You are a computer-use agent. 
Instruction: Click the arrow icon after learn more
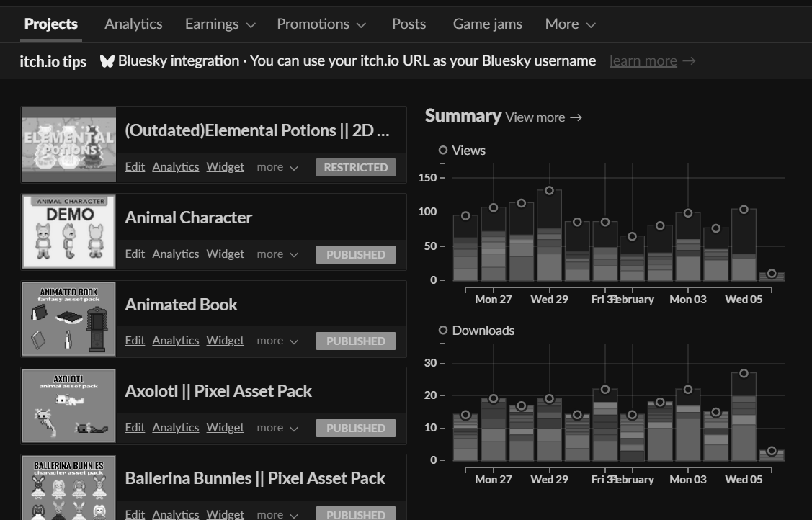coord(689,61)
